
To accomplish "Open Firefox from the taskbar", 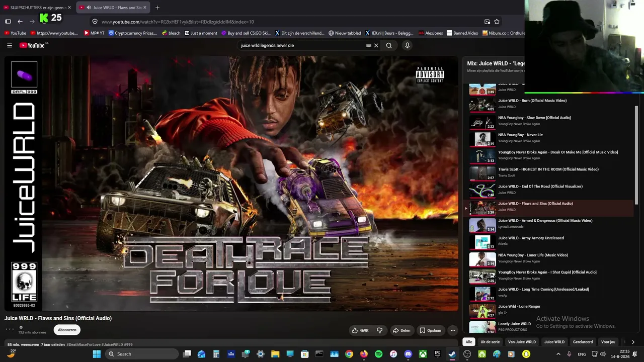I will (364, 354).
